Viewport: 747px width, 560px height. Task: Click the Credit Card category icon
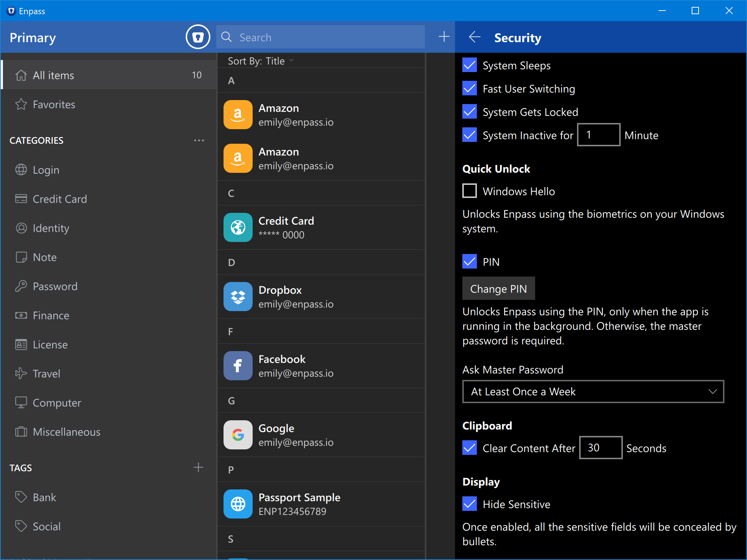pyautogui.click(x=21, y=199)
